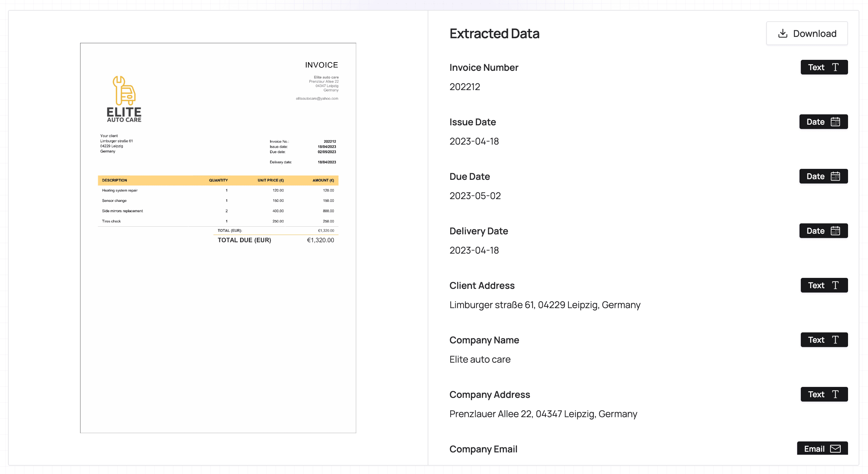Click the Date badge for Delivery Date

(823, 231)
